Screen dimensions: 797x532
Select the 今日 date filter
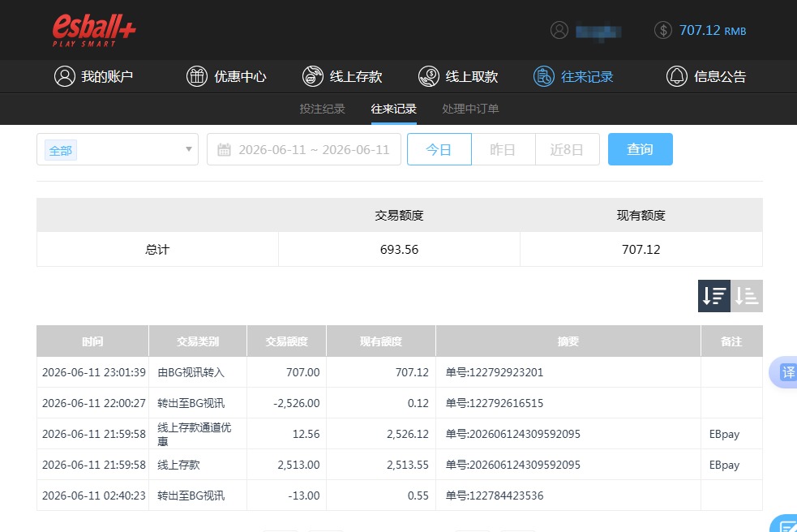pos(439,149)
